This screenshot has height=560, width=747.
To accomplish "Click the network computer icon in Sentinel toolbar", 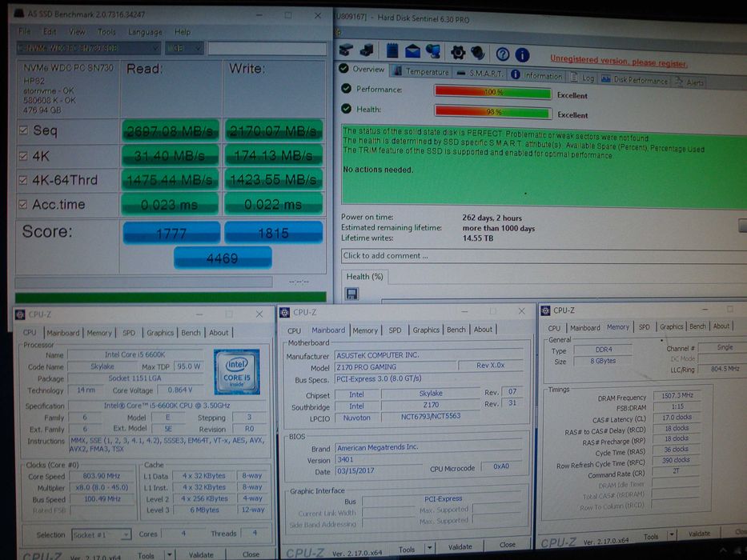I will tap(433, 51).
